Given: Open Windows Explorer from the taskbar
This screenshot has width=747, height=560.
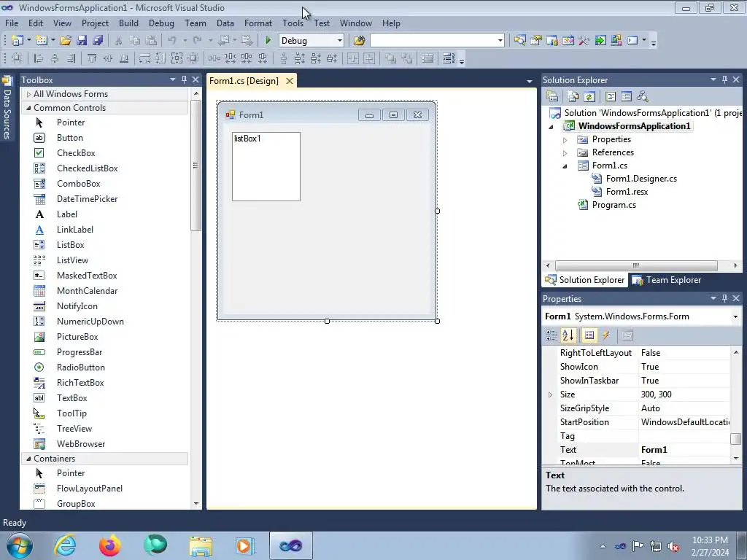Looking at the screenshot, I should coord(201,545).
